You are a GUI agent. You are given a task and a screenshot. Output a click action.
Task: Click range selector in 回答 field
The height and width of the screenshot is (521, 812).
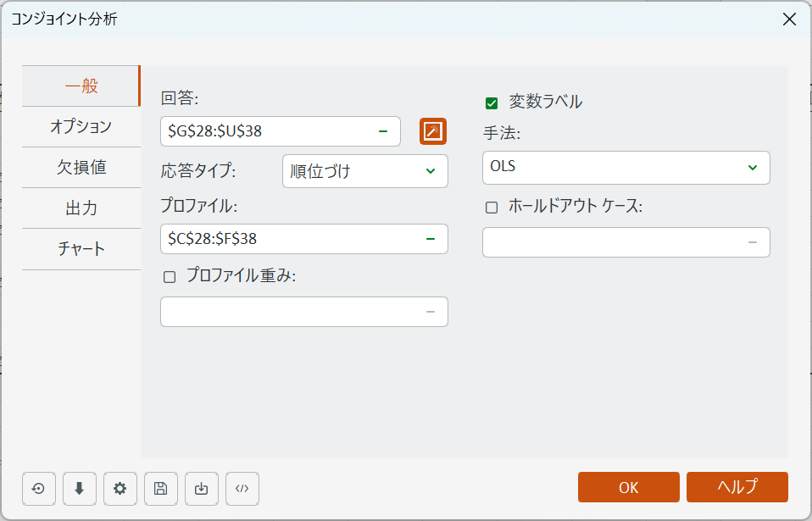coord(383,131)
